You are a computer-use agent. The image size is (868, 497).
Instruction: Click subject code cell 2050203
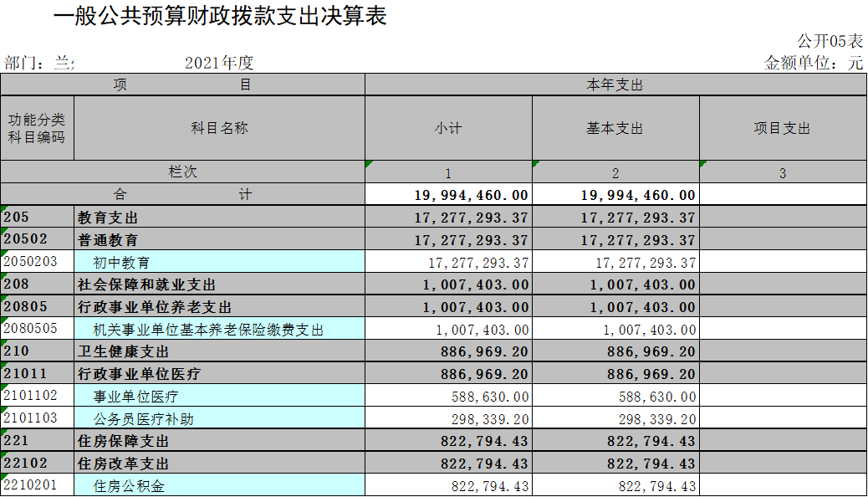coord(37,262)
